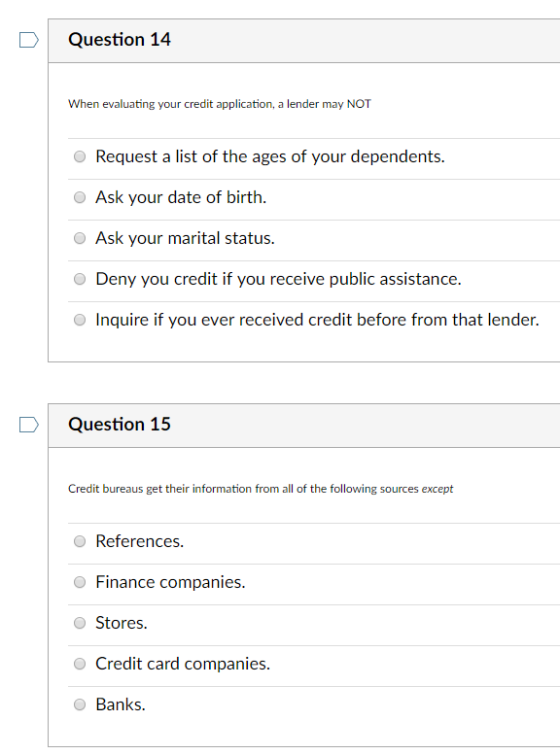Click the answer text 'Ask your date of birth.'

(181, 197)
